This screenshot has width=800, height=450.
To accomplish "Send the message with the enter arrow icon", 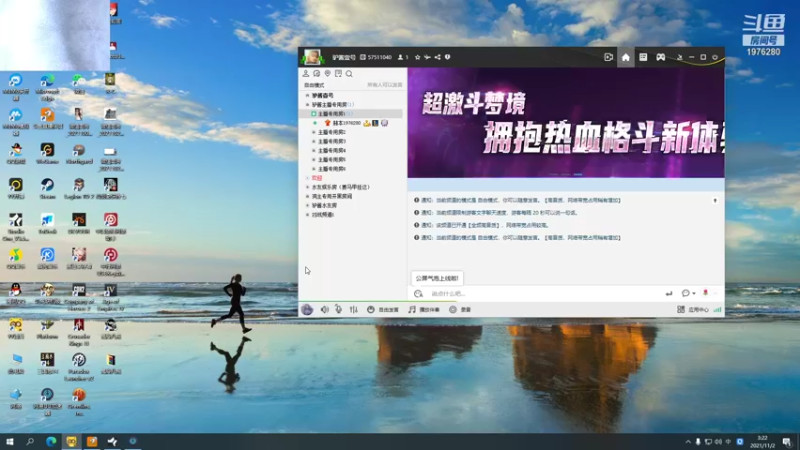I will coord(669,293).
